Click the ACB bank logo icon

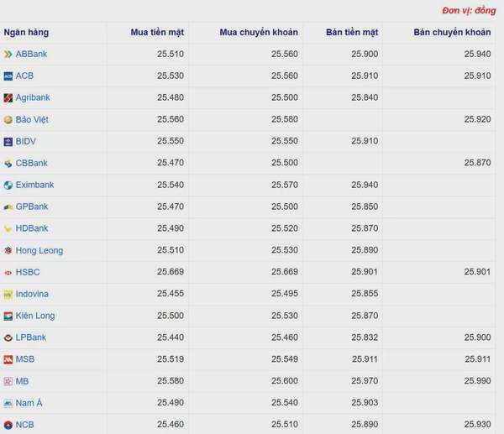point(8,76)
